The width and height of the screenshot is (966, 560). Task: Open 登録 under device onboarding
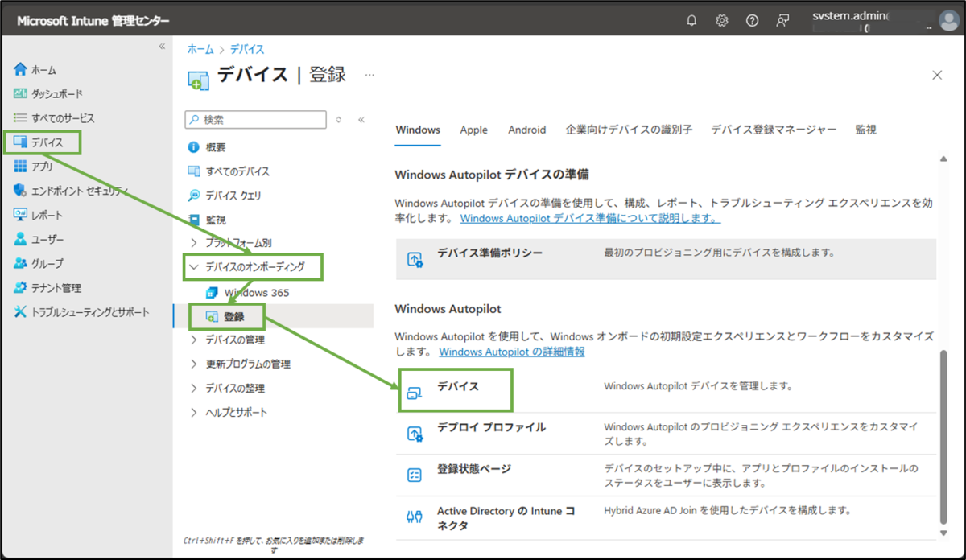(x=234, y=317)
